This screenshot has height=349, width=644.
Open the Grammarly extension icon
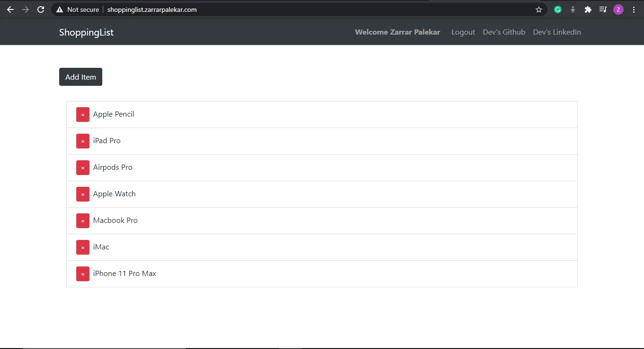(558, 9)
